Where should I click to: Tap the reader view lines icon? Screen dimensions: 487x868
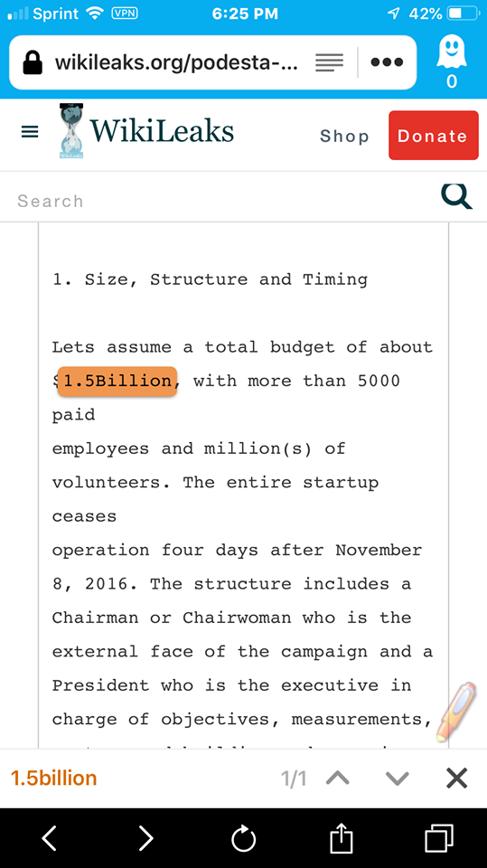coord(329,62)
